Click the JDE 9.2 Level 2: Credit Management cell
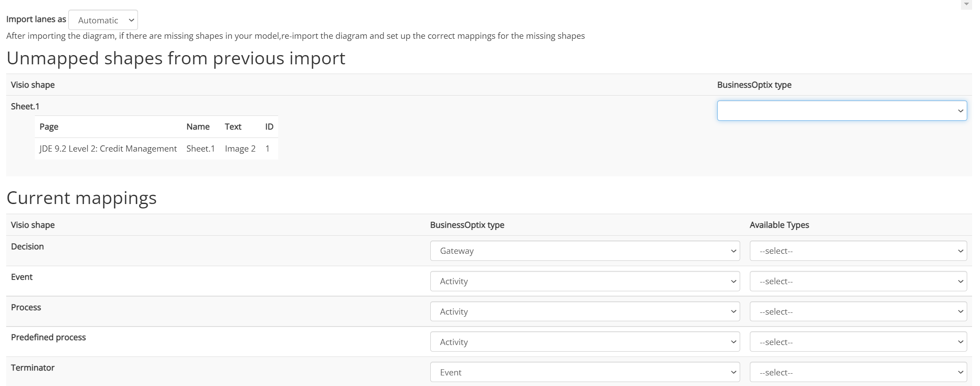This screenshot has width=980, height=386. (x=108, y=149)
